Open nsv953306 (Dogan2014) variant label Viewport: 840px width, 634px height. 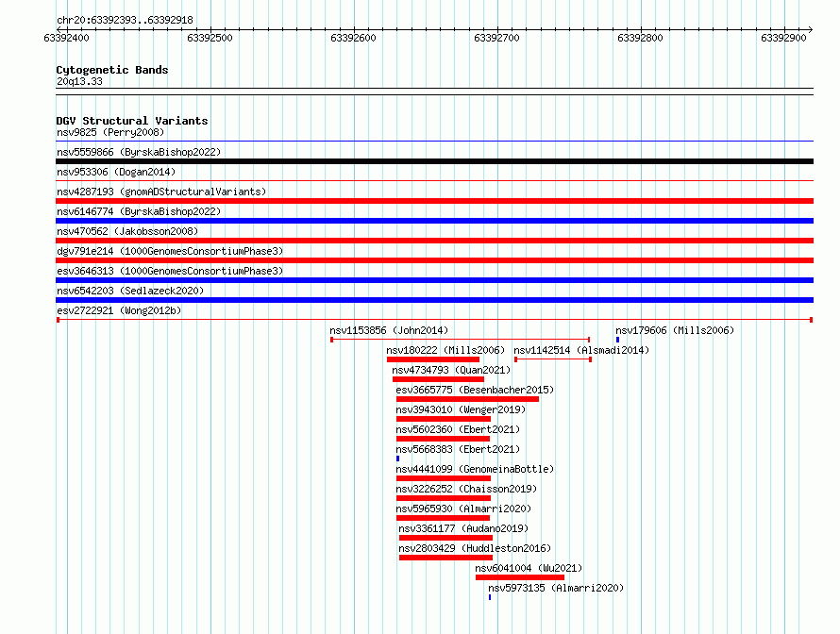coord(116,172)
